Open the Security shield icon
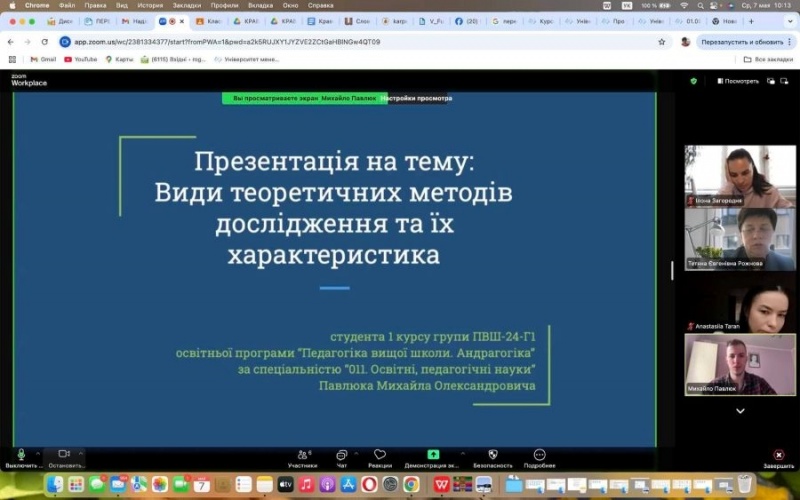Image resolution: width=800 pixels, height=500 pixels. (x=492, y=455)
